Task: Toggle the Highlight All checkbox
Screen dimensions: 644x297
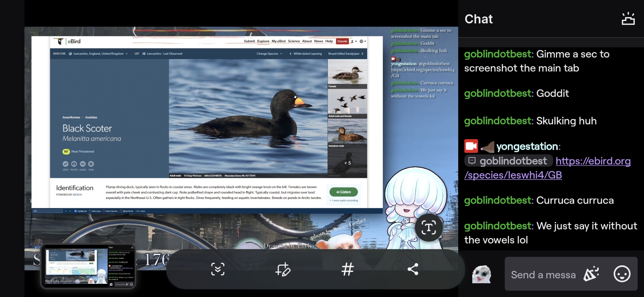Action: [76, 211]
